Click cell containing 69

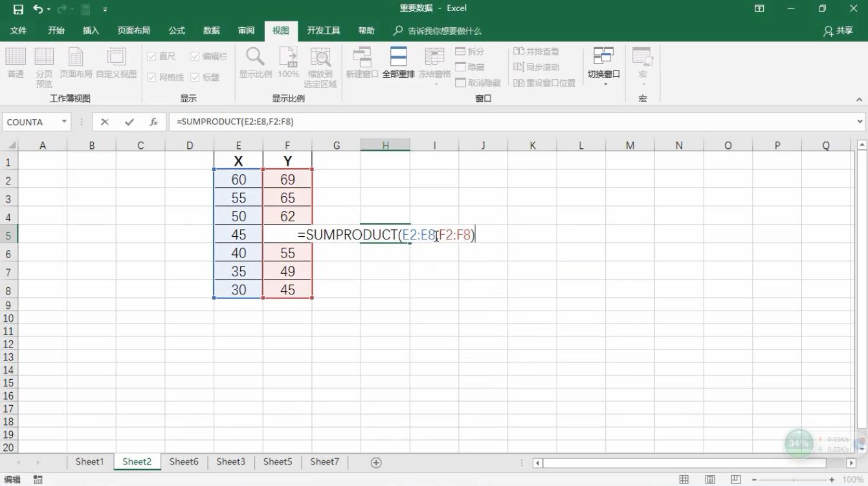coord(287,180)
